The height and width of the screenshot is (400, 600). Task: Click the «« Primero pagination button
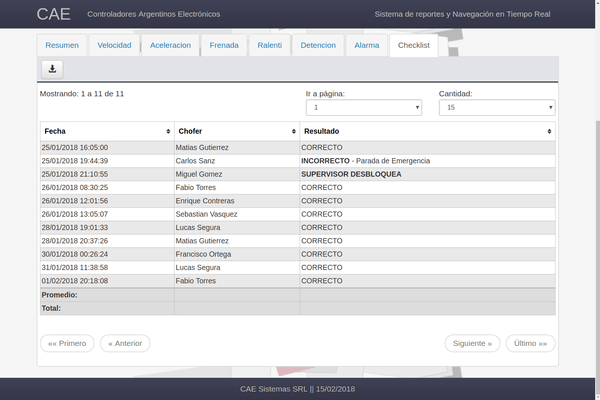point(67,343)
